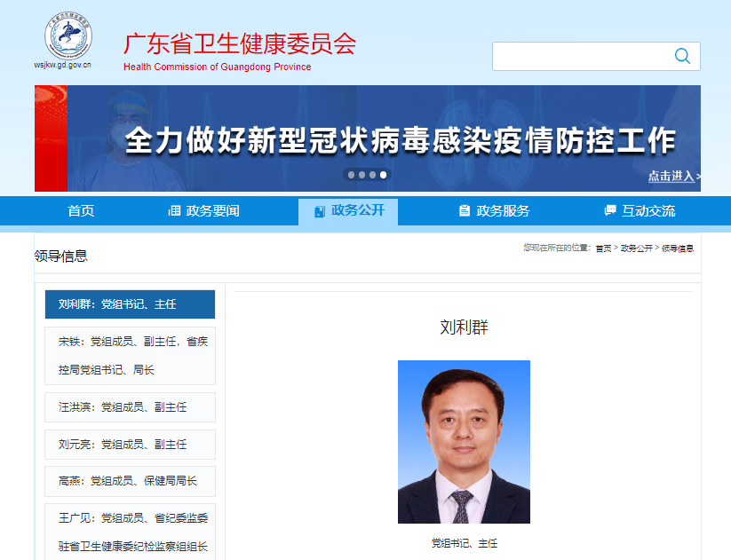Viewport: 731px width, 560px height.
Task: Select the fourth banner carousel dot
Action: click(x=383, y=175)
